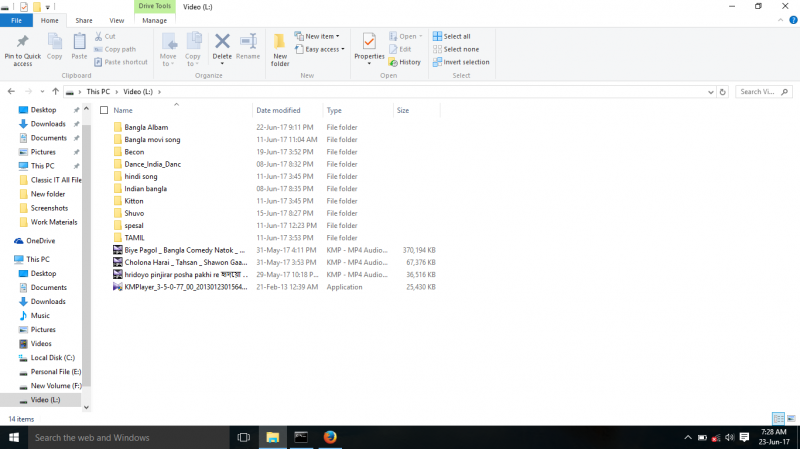Click the Search Video input field
Image resolution: width=800 pixels, height=449 pixels.
tap(759, 92)
